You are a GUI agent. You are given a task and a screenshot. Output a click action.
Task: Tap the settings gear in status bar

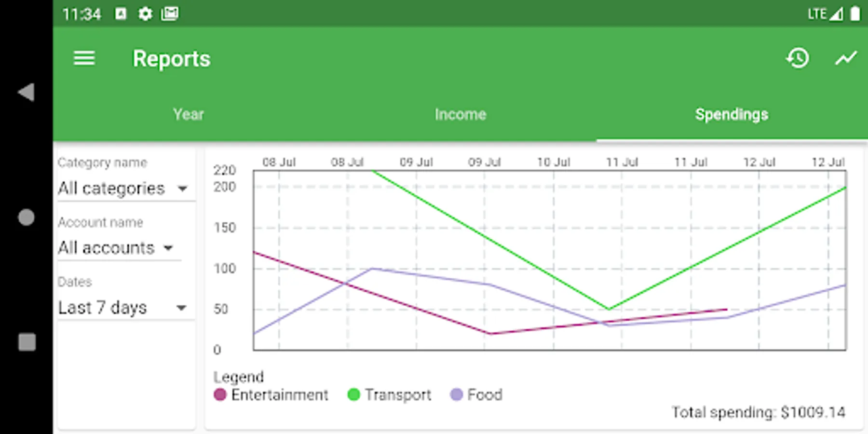145,14
